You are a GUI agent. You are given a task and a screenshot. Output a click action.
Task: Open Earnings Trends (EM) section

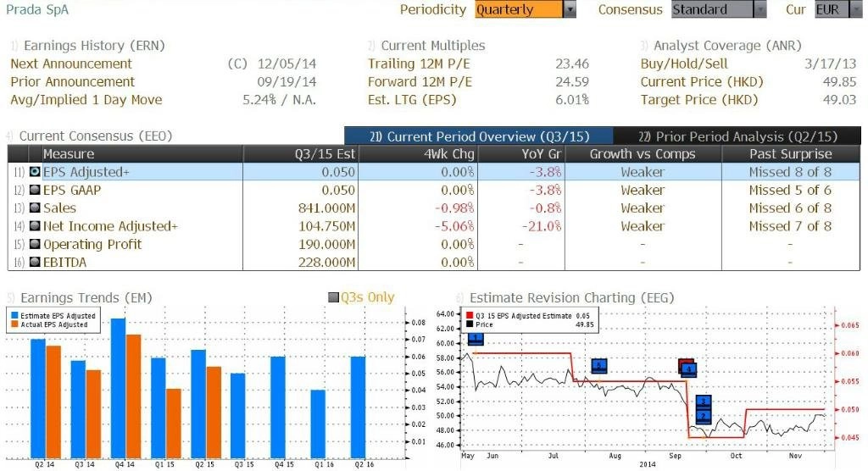[x=86, y=298]
